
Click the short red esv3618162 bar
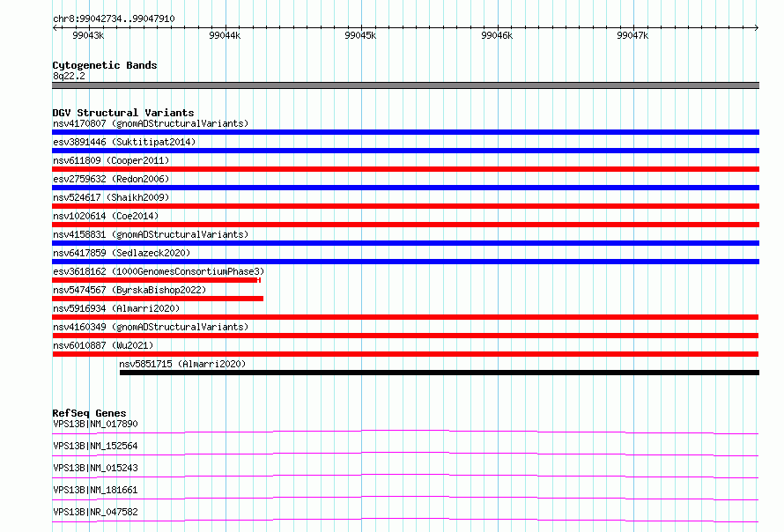pos(157,280)
